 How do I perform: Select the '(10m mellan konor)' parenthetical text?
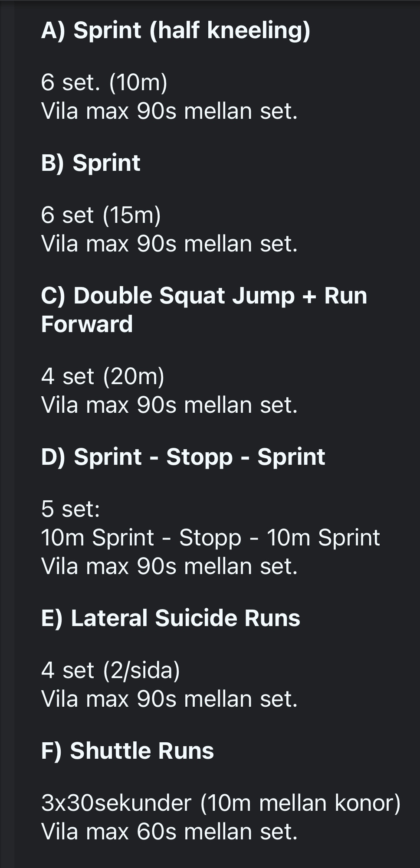tap(300, 803)
